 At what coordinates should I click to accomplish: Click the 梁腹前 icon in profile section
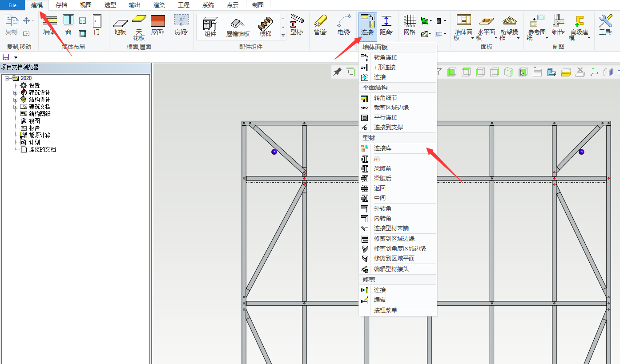tap(365, 168)
